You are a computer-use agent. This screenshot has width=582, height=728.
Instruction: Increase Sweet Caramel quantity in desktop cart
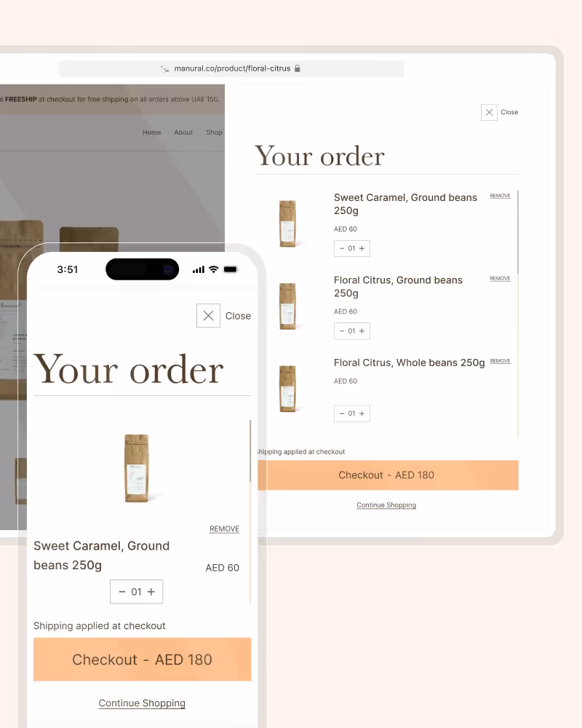coord(362,248)
